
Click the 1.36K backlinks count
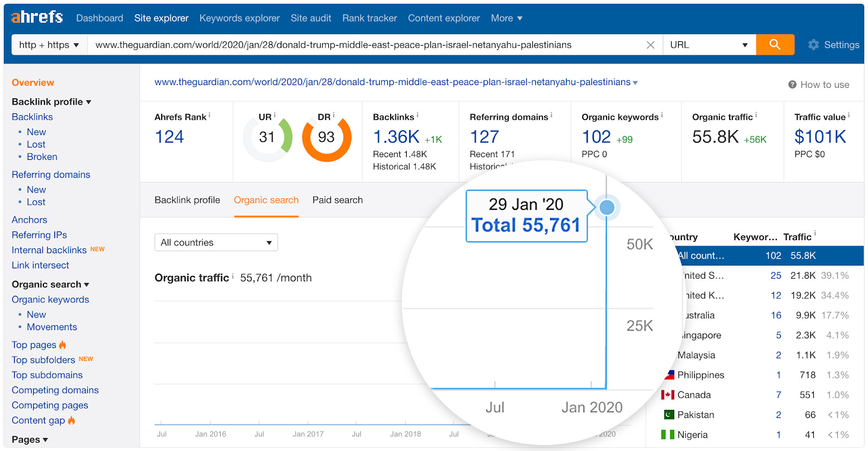(396, 137)
